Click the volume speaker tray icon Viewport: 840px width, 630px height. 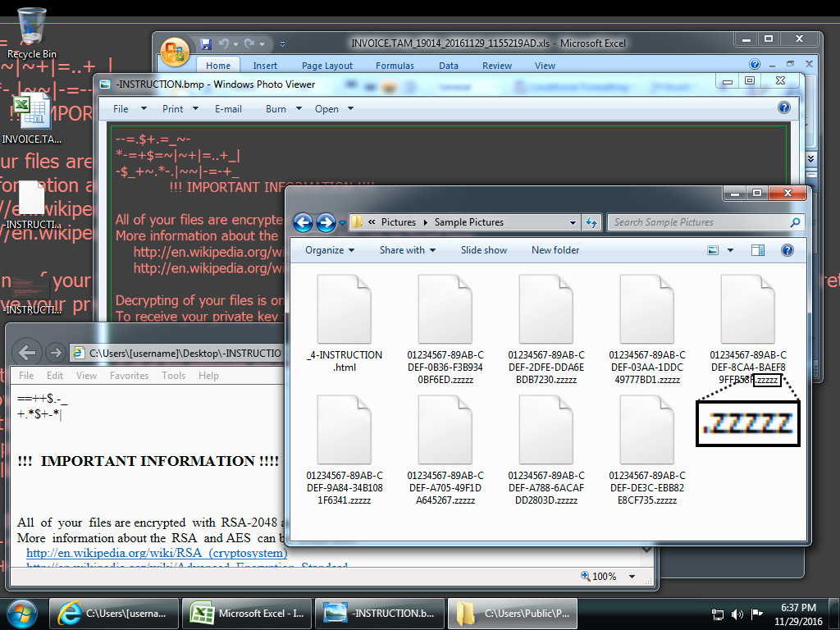pos(737,614)
